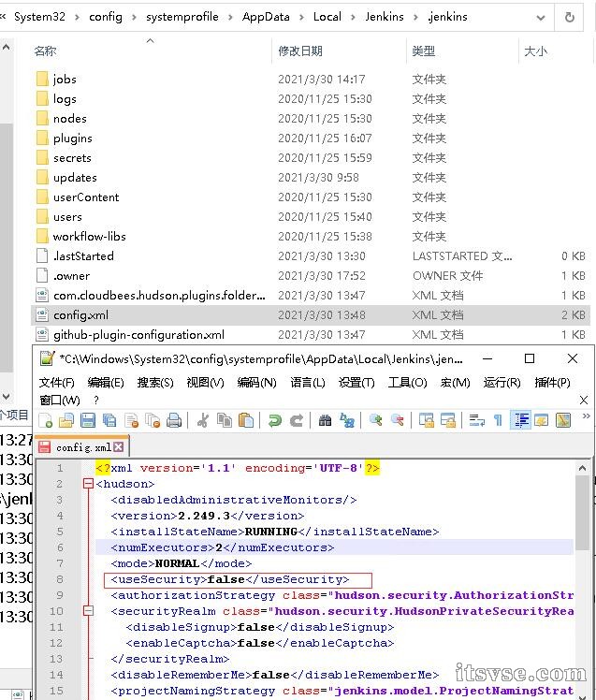Print the document using printer icon

pyautogui.click(x=174, y=420)
